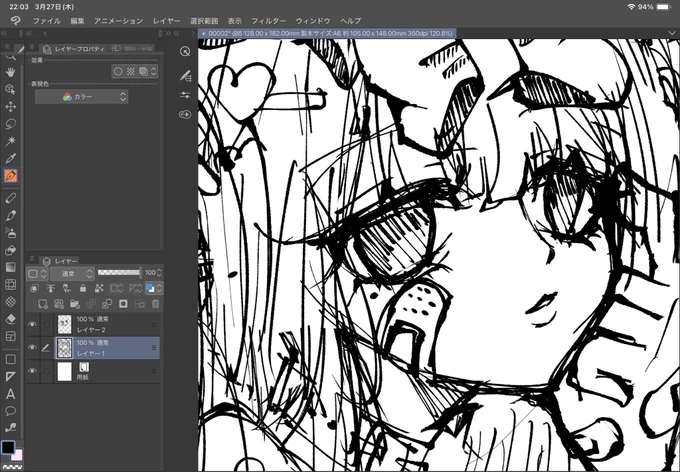The width and height of the screenshot is (680, 472).
Task: Toggle Lock layer padlock icon
Action: 83,288
